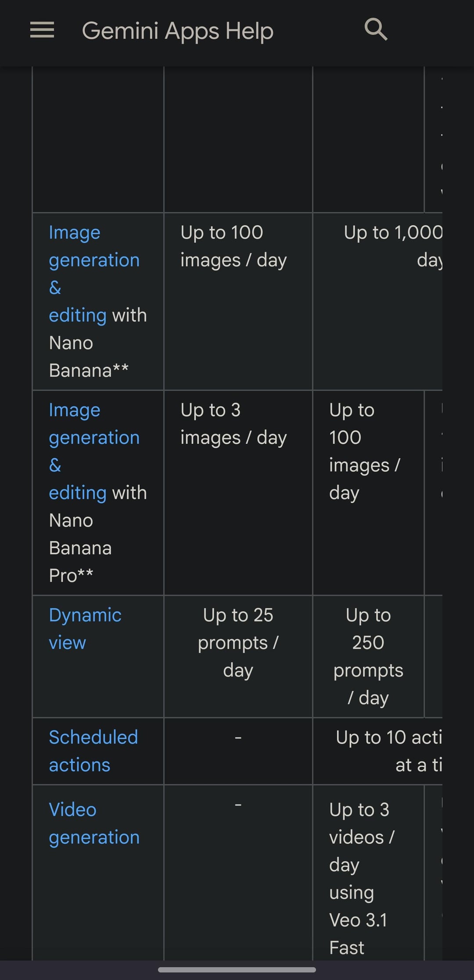Select 100 images cell in Nano Banana Pro row
The image size is (474, 980).
(x=364, y=451)
